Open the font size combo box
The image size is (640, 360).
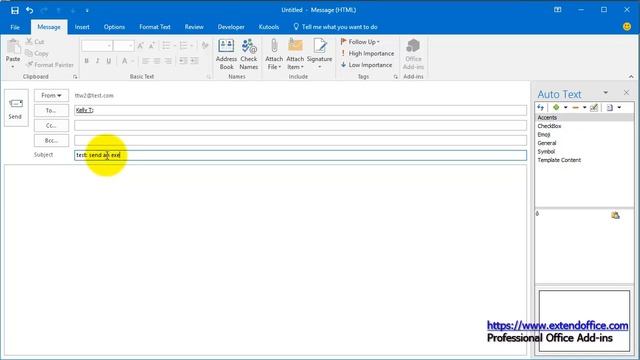click(124, 46)
